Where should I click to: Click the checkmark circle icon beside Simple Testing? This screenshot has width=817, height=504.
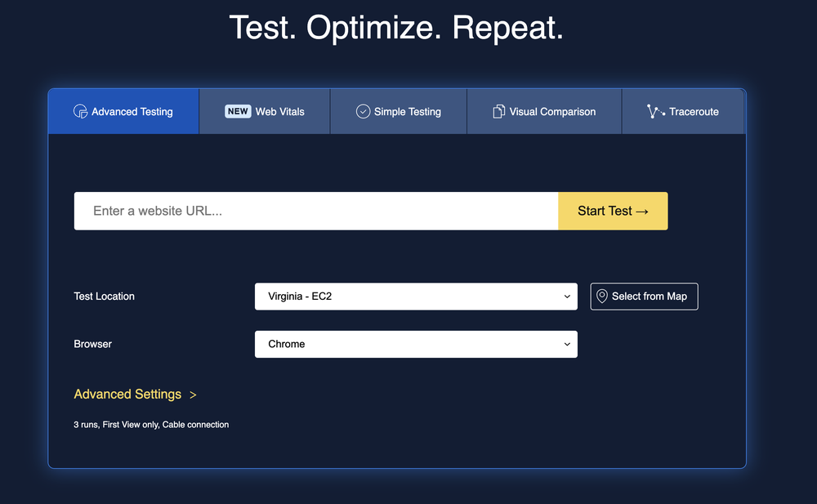[x=363, y=111]
